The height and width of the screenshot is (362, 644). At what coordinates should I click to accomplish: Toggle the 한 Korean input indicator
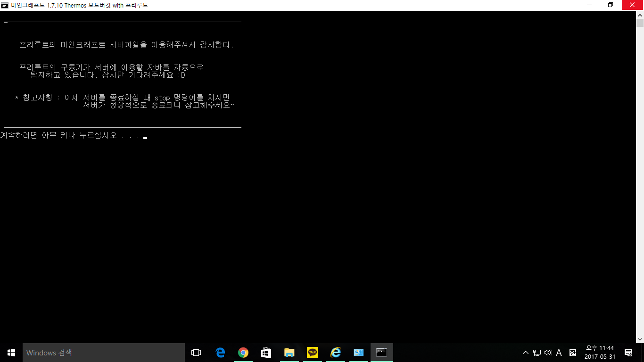point(572,353)
